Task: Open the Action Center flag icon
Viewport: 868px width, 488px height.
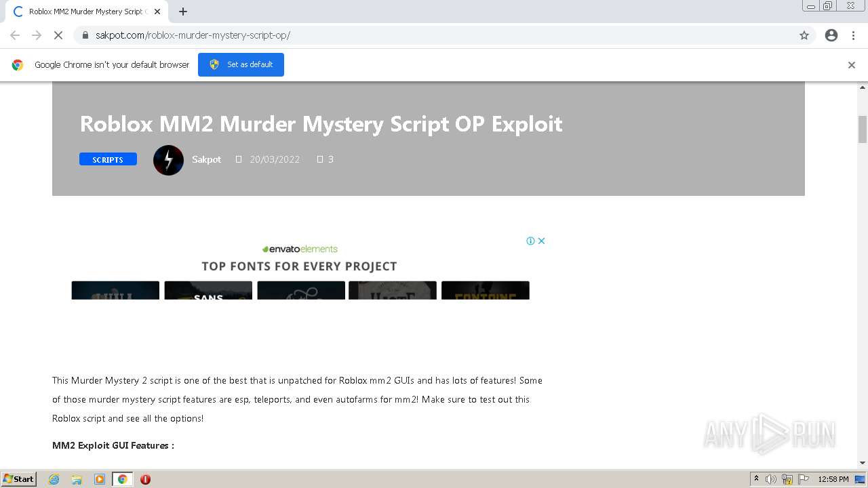Action: pyautogui.click(x=804, y=479)
